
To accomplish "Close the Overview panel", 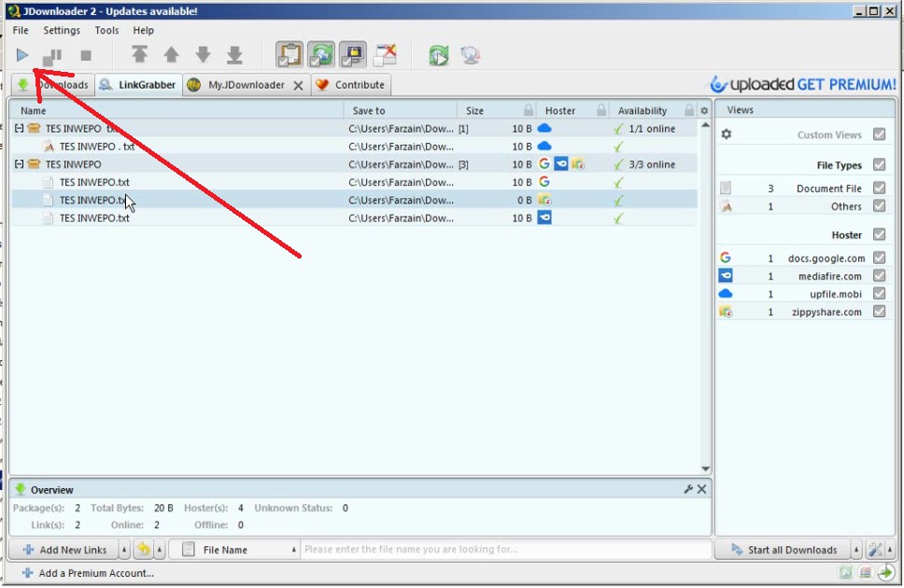I will pos(701,489).
